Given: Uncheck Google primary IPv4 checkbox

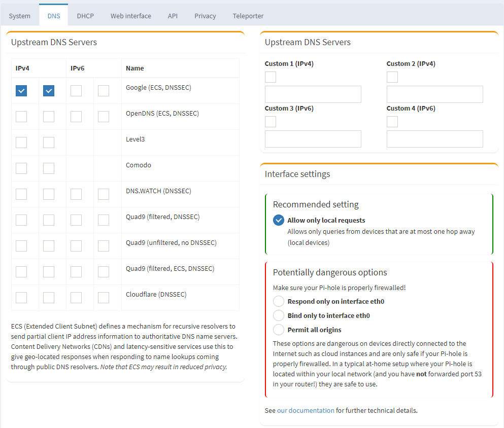Looking at the screenshot, I should coord(21,91).
